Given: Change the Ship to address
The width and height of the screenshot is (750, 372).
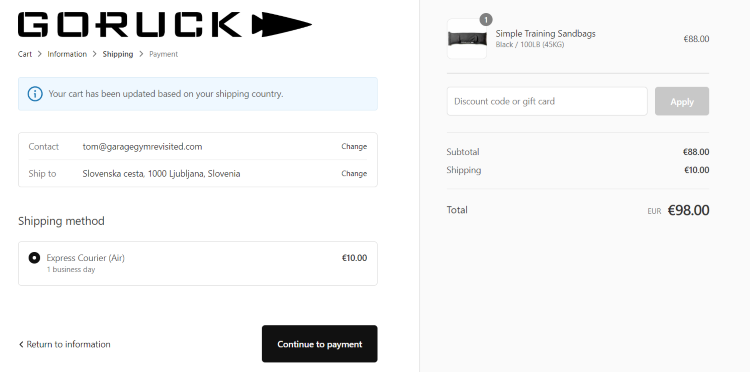Looking at the screenshot, I should [354, 174].
